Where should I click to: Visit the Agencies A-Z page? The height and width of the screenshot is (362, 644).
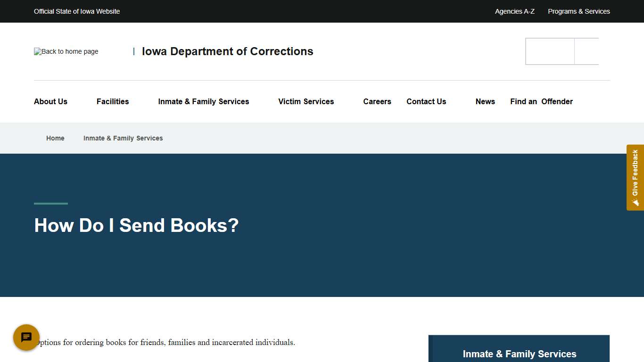pyautogui.click(x=514, y=11)
